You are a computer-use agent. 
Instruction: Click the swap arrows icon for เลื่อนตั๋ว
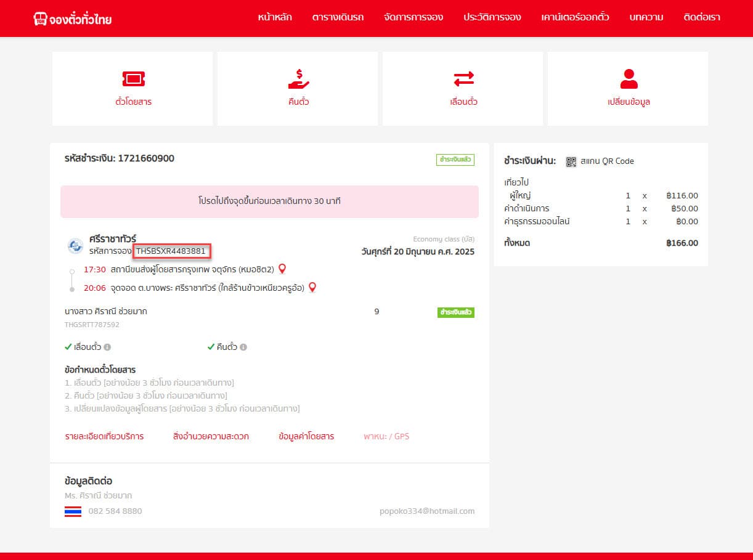click(463, 79)
